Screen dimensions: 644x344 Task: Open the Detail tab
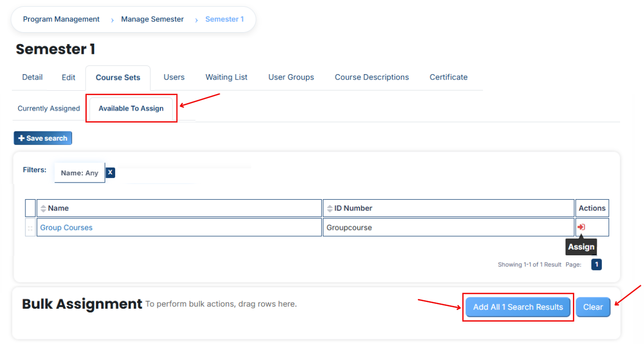32,77
